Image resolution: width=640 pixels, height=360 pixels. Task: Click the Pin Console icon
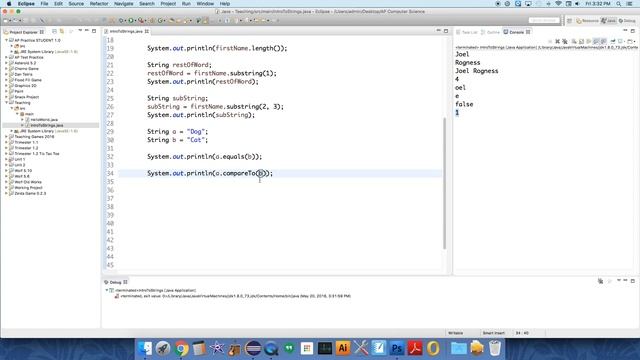pyautogui.click(x=613, y=41)
